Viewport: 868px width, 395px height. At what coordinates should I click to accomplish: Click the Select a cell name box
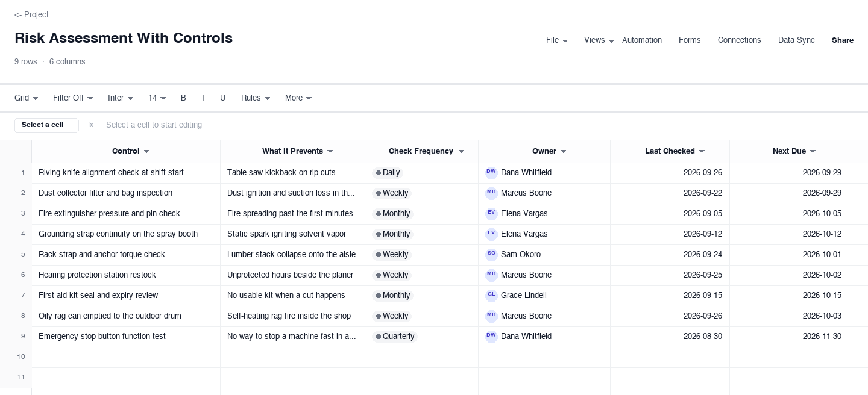(x=46, y=125)
